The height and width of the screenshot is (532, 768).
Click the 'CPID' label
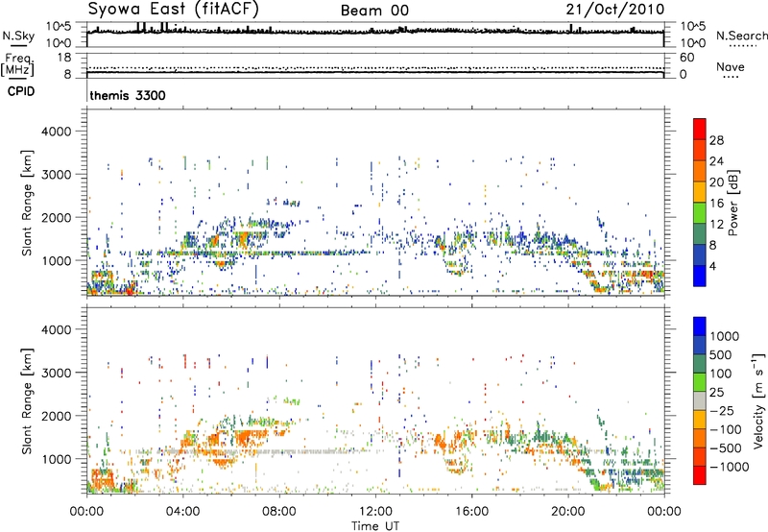(x=21, y=91)
